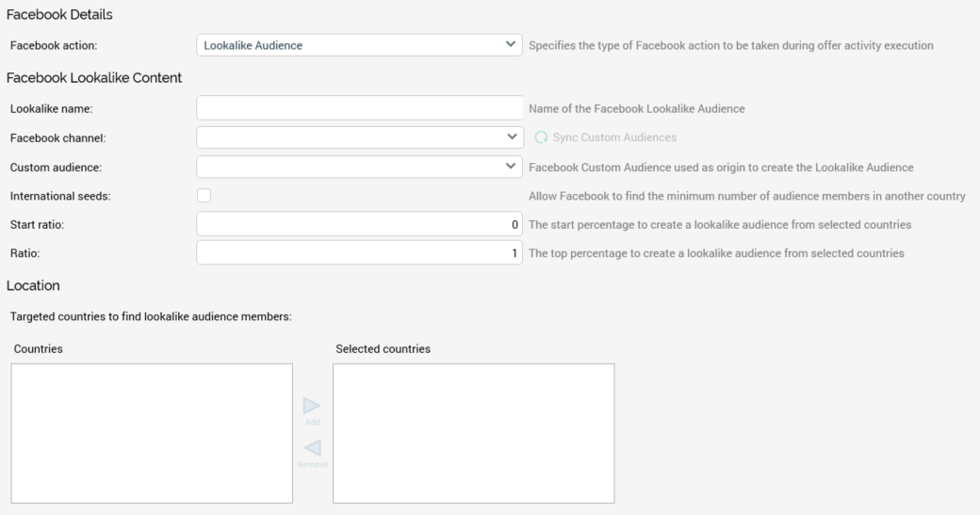
Task: Click the Remove arrow icon between country lists
Action: pos(313,449)
